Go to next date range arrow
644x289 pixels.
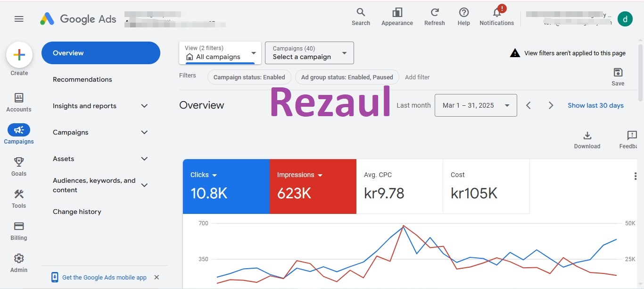click(x=550, y=105)
